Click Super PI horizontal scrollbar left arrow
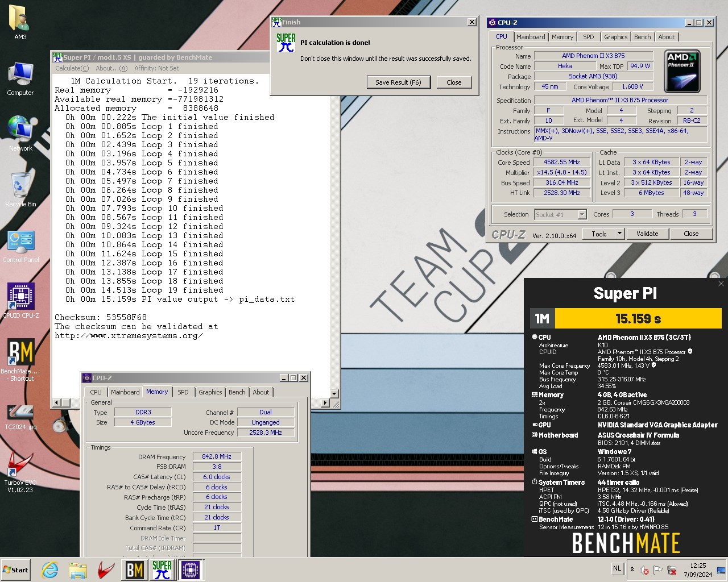Screen dimensions: 728x582 (x=56, y=403)
